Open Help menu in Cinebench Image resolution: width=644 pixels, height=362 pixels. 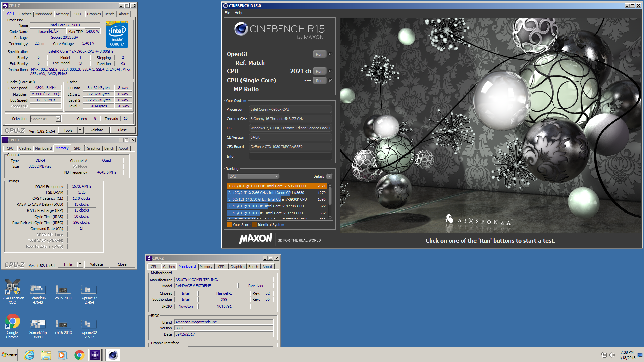coord(238,13)
